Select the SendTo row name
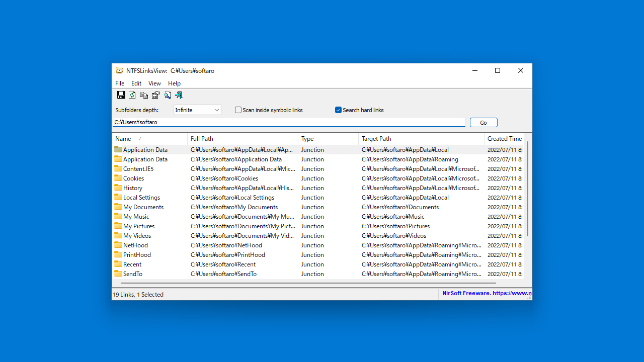This screenshot has width=644, height=362. (133, 274)
